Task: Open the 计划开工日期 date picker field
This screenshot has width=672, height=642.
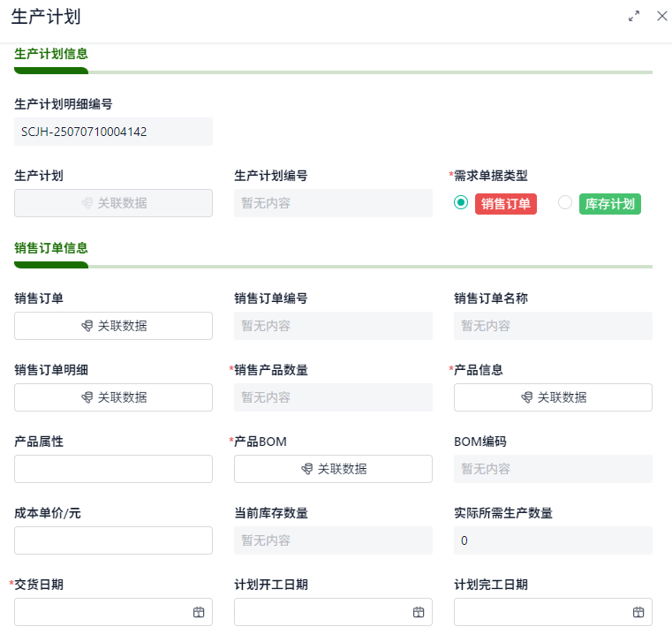Action: point(321,612)
